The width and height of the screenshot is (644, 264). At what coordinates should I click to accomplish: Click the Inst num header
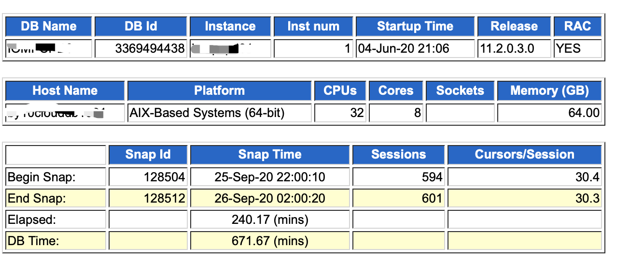coord(313,26)
